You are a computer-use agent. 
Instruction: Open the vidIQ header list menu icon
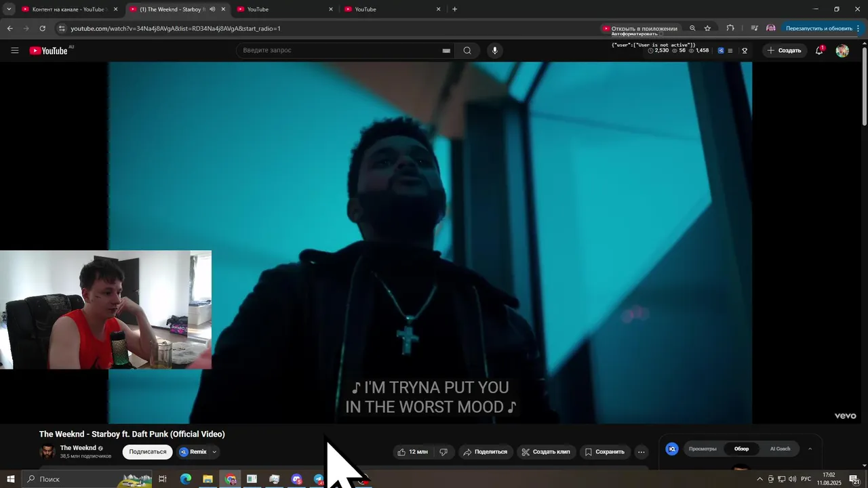[x=730, y=51]
